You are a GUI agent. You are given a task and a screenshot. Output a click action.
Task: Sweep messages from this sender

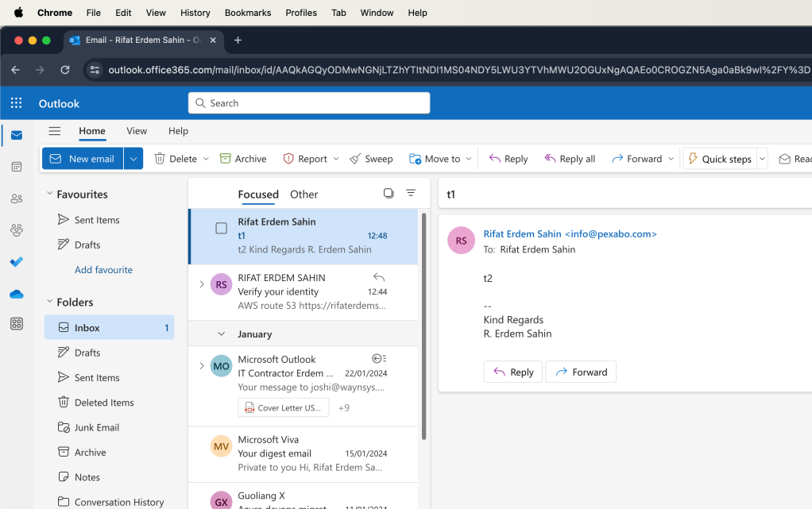371,159
